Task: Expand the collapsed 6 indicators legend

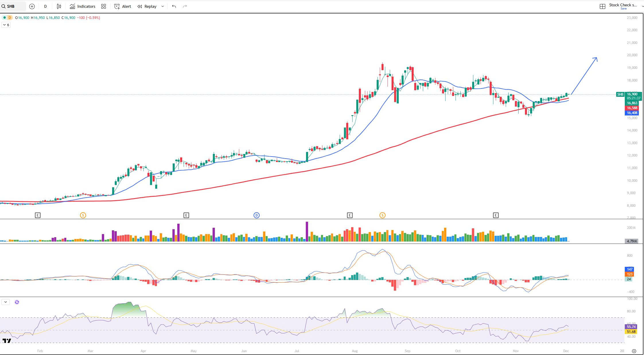Action: [6, 25]
